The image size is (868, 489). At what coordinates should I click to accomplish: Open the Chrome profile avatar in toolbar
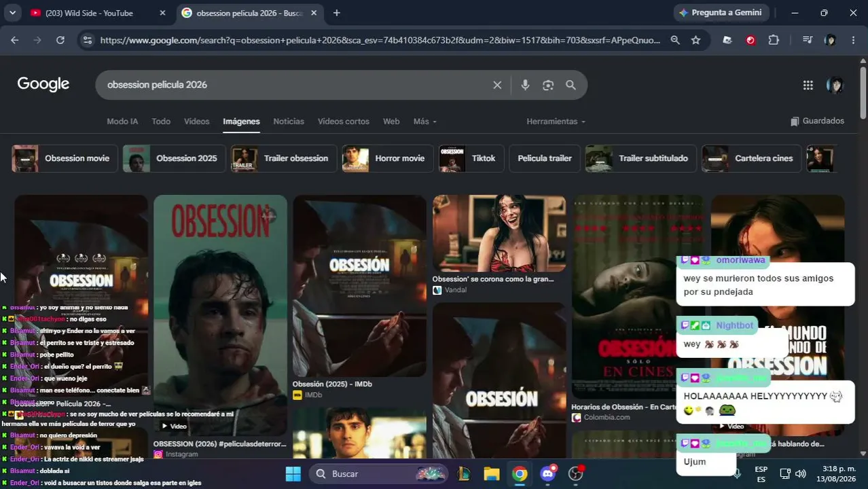point(830,40)
